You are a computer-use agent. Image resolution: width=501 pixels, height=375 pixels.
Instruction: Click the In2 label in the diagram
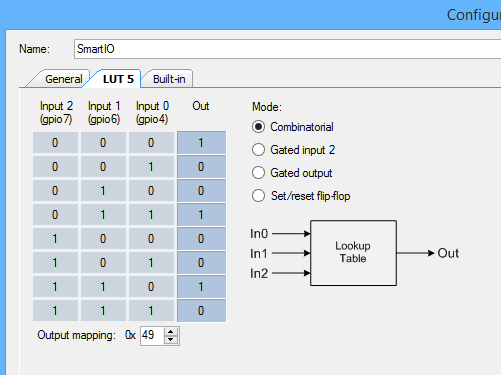259,273
